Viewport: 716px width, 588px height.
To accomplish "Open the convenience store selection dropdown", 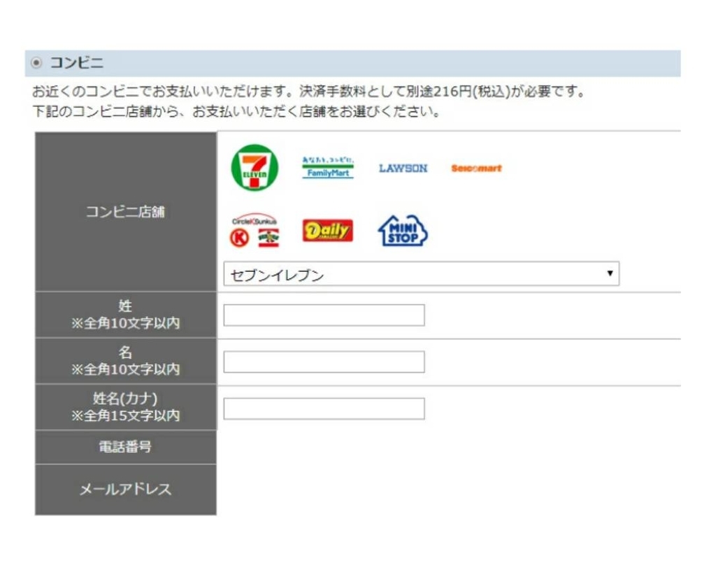I will coord(420,273).
